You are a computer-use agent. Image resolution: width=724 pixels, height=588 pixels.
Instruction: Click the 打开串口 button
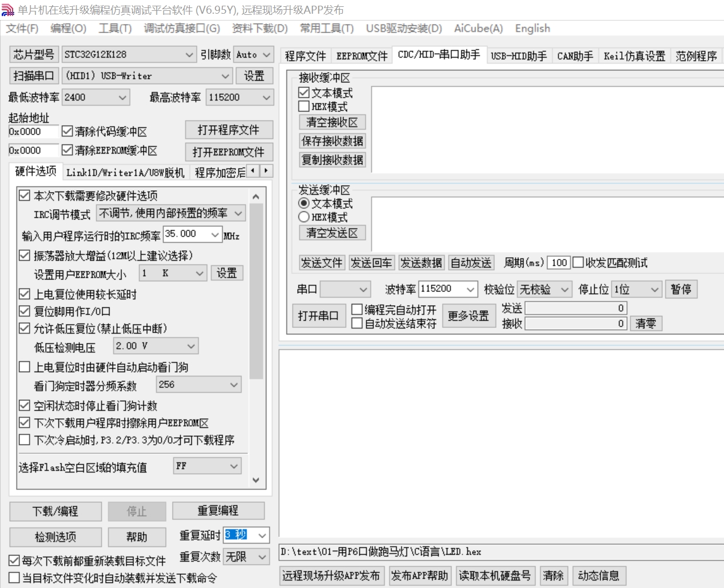[318, 316]
